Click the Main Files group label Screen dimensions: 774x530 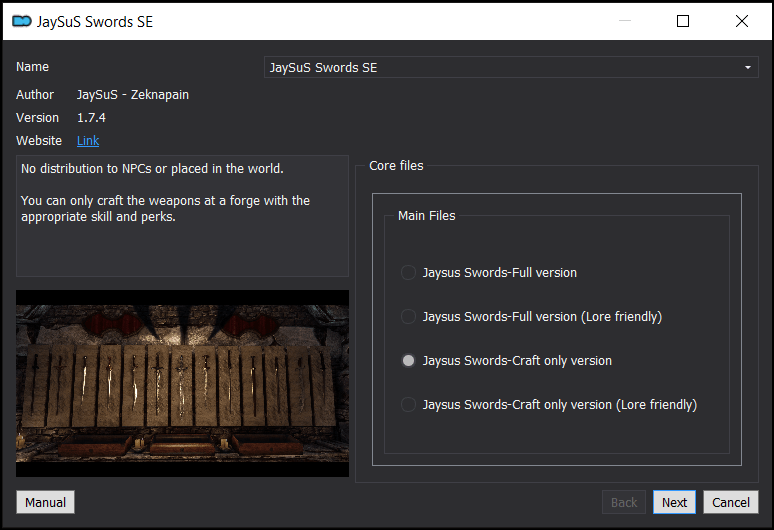(x=426, y=216)
